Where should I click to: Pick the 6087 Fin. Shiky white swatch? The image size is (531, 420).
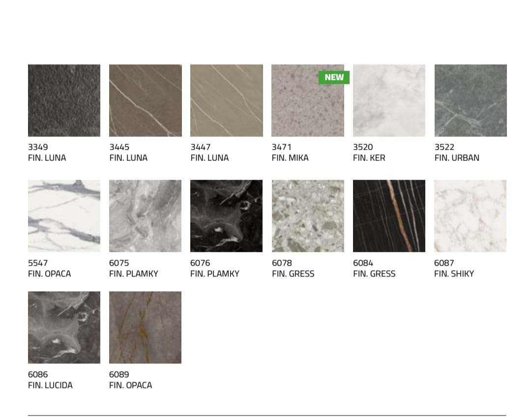[x=471, y=216]
